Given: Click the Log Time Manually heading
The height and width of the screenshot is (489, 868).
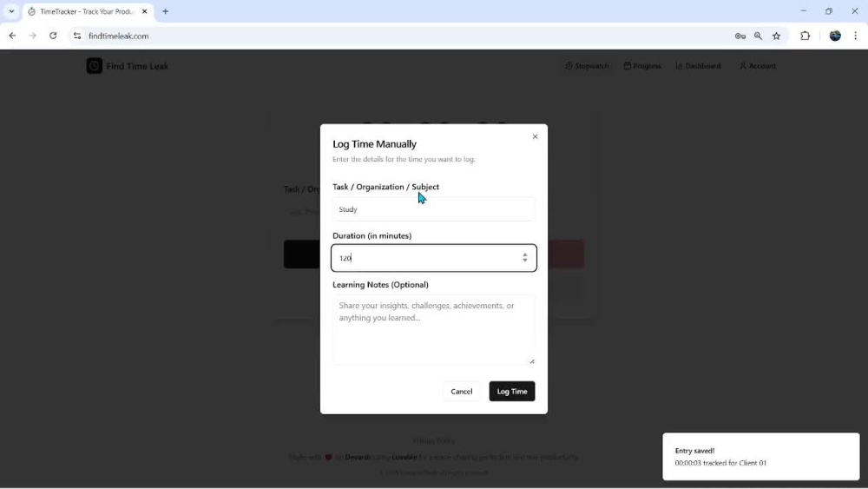Looking at the screenshot, I should coord(374,144).
